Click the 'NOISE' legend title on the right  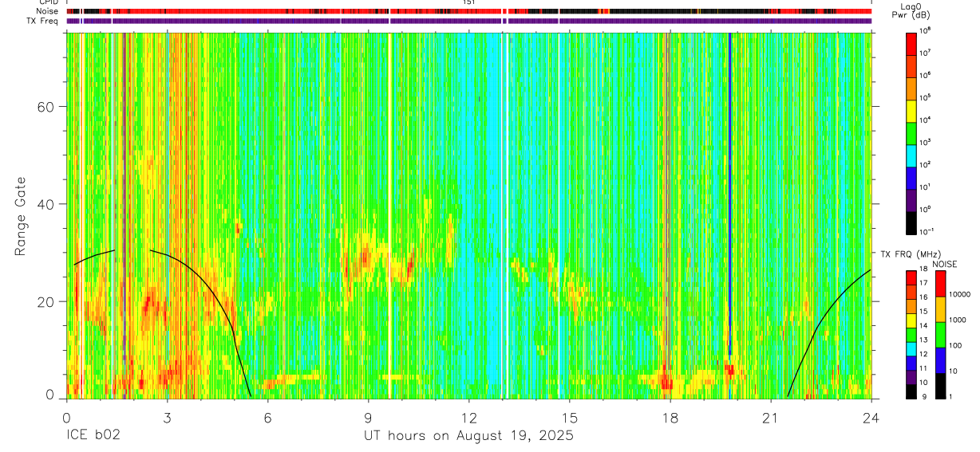pyautogui.click(x=944, y=263)
